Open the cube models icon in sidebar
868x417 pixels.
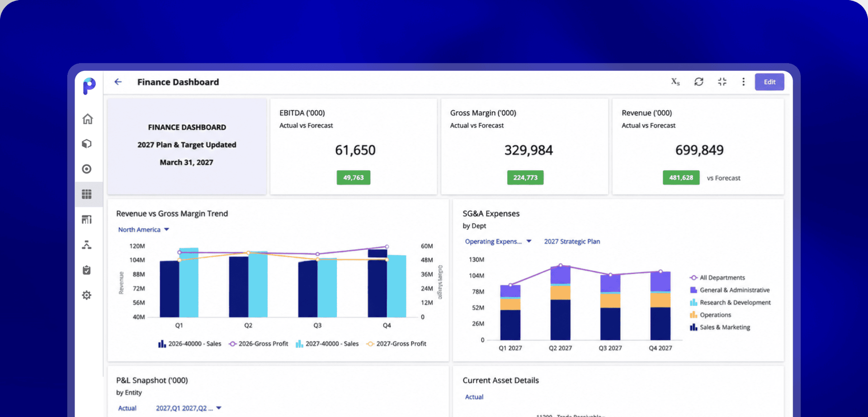(x=87, y=144)
